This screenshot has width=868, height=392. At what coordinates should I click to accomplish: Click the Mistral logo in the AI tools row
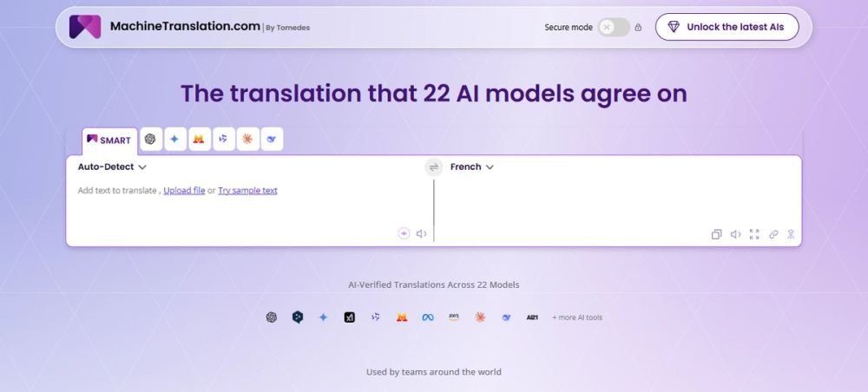[402, 317]
